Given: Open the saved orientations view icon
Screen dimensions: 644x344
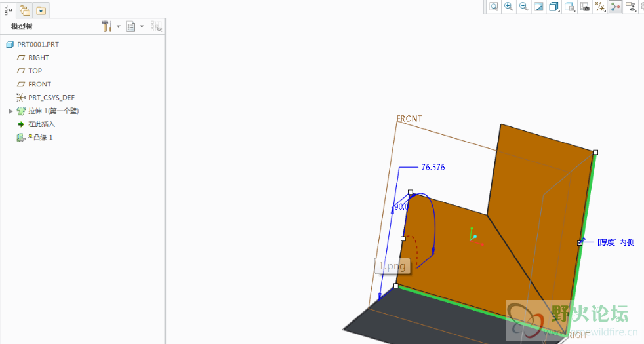Looking at the screenshot, I should [x=569, y=7].
